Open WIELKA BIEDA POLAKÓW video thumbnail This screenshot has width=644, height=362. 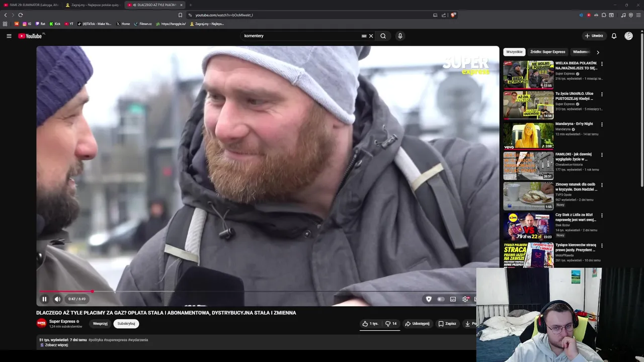528,74
